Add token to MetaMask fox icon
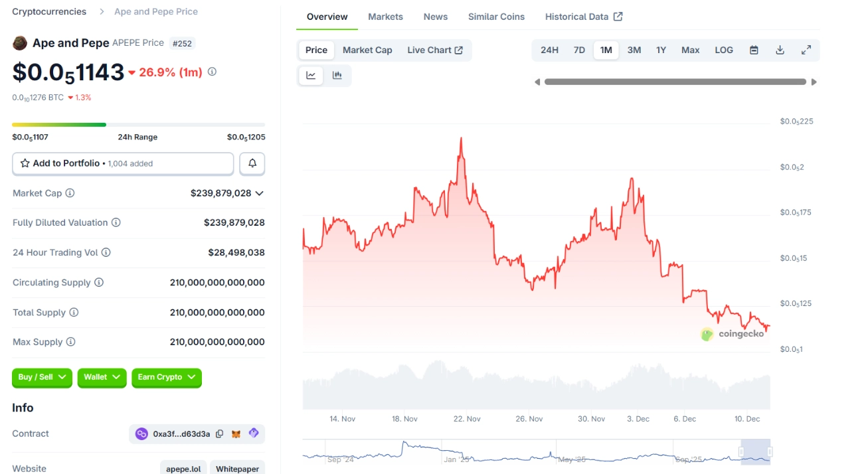 click(x=236, y=434)
